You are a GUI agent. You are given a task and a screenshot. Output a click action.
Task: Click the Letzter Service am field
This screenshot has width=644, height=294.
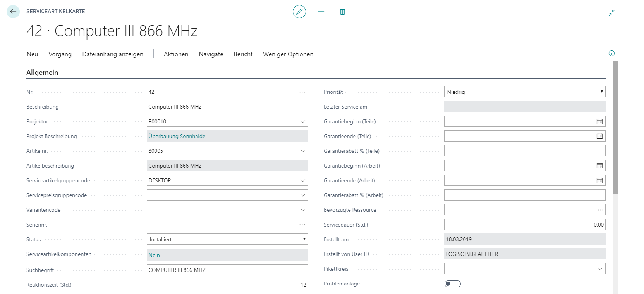point(525,107)
